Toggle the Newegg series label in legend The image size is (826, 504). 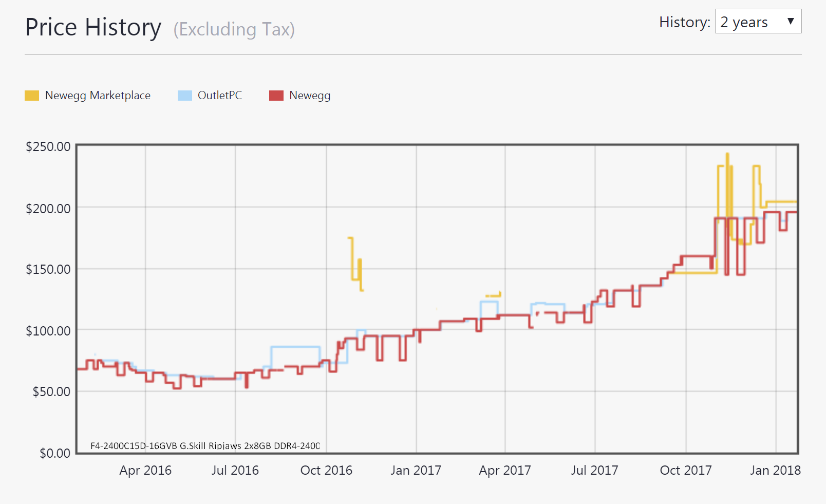pyautogui.click(x=310, y=96)
